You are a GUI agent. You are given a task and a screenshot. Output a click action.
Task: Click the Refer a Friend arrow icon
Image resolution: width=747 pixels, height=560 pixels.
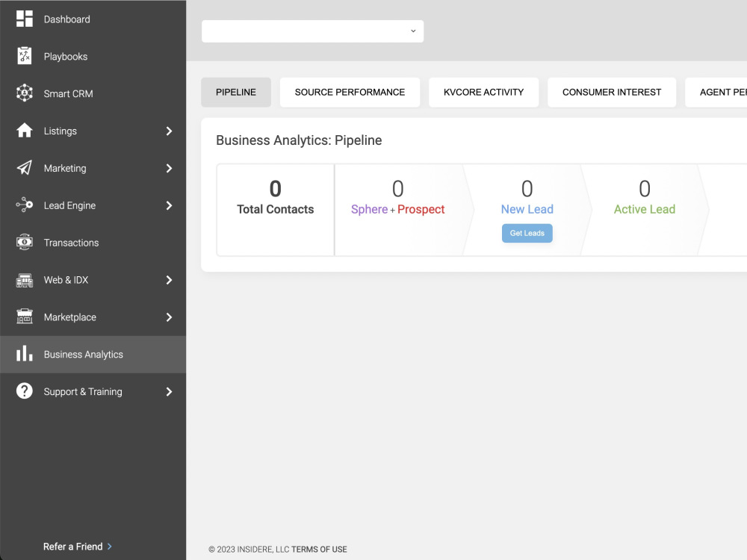coord(110,547)
